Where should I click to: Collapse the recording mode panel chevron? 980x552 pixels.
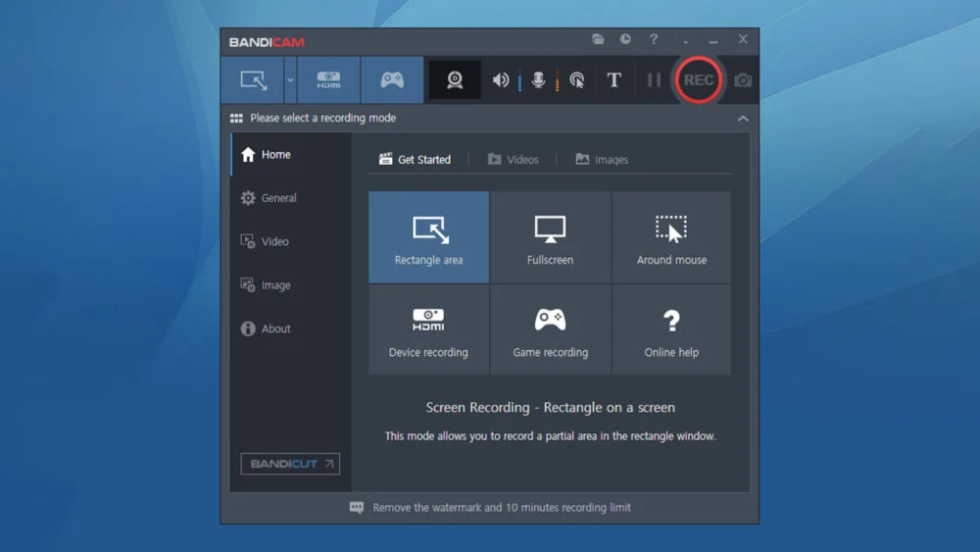click(x=743, y=119)
